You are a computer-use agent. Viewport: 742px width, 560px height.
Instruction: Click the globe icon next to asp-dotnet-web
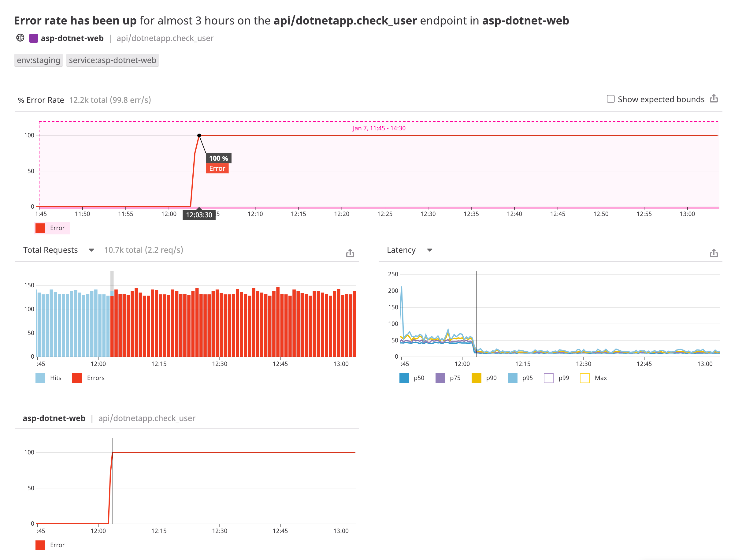[x=20, y=38]
